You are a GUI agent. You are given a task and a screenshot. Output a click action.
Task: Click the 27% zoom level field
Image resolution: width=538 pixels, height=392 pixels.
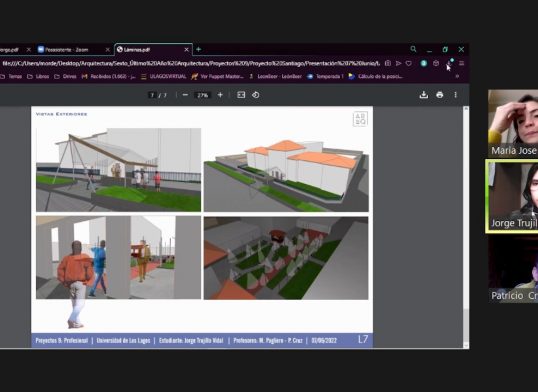tap(202, 95)
